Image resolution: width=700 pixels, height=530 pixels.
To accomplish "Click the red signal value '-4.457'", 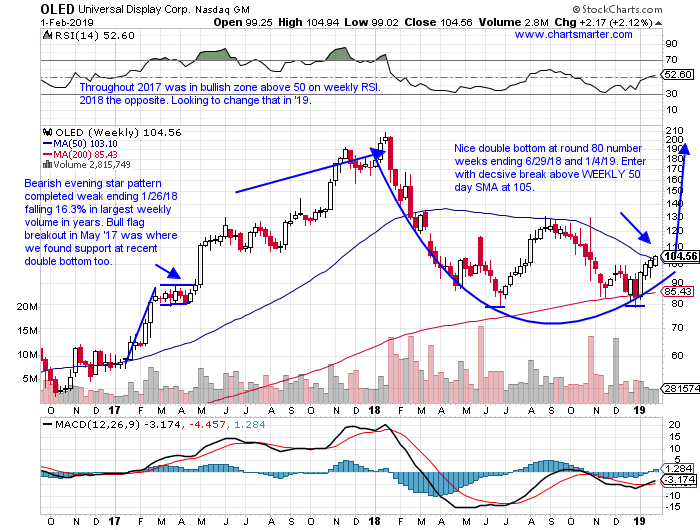I will [x=207, y=425].
